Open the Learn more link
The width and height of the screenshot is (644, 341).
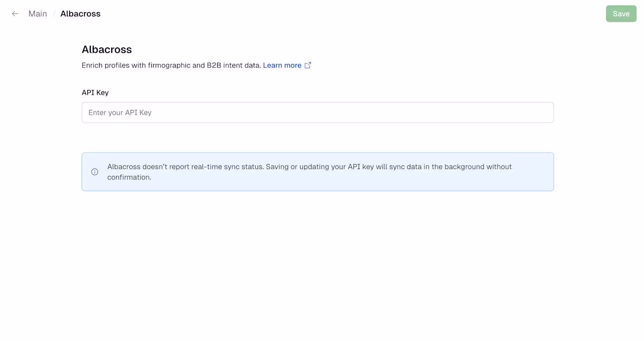(x=282, y=65)
